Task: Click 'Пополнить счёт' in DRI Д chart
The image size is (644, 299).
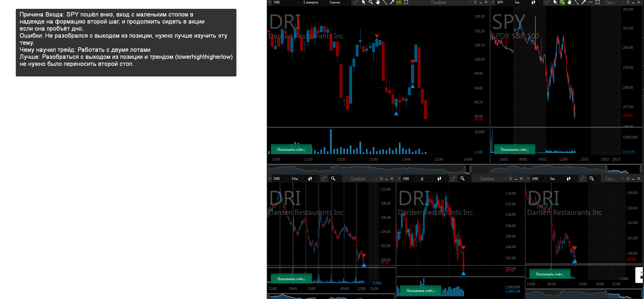Action: (x=421, y=290)
